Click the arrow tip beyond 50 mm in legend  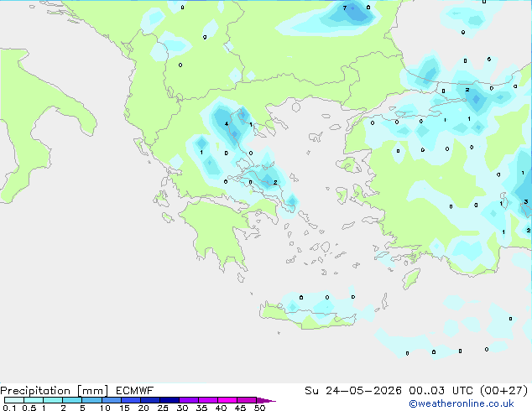[266, 400]
